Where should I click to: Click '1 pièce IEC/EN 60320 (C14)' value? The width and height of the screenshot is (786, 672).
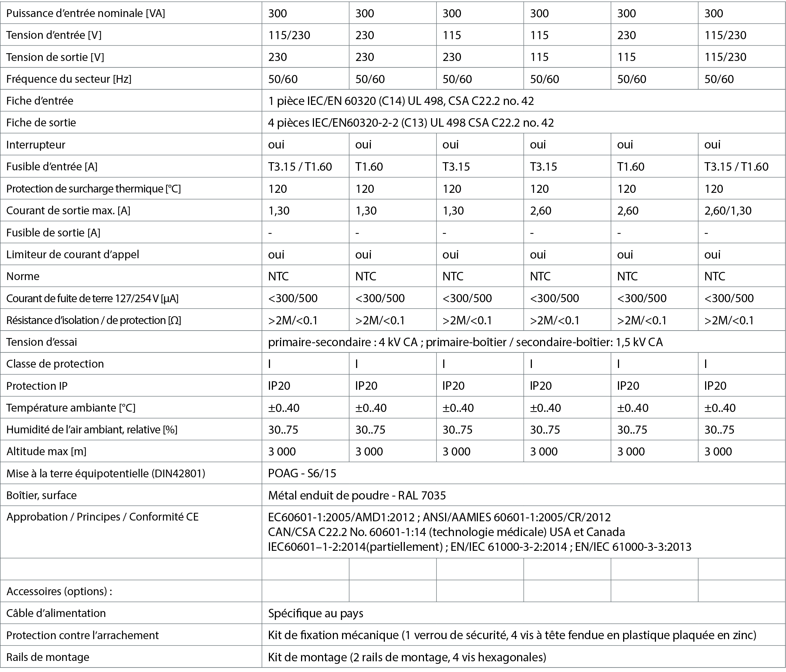tap(336, 101)
